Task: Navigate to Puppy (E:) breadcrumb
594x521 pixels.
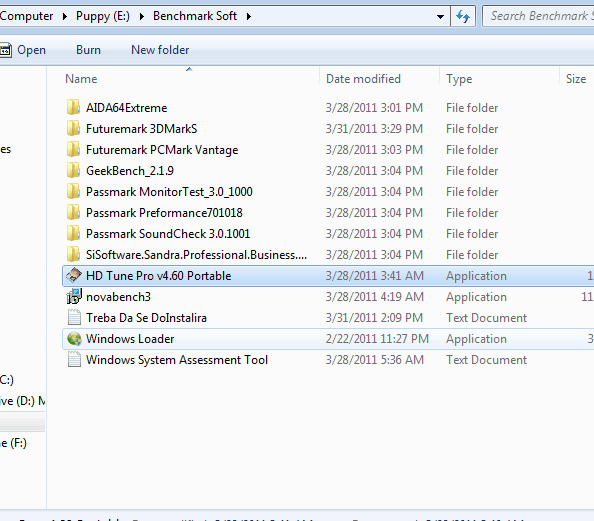Action: tap(103, 16)
